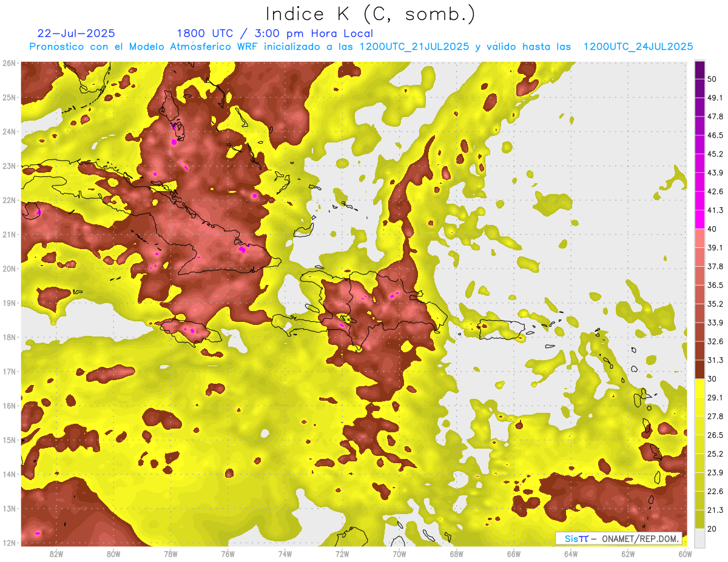Viewport: 728px width, 562px height.
Task: Click the color bar label "25.2"
Action: 715,453
